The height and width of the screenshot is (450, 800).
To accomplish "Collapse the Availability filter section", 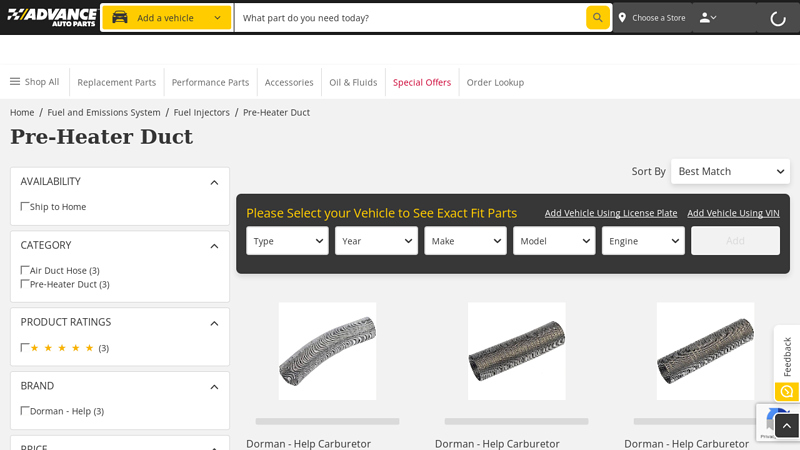I will tap(214, 182).
